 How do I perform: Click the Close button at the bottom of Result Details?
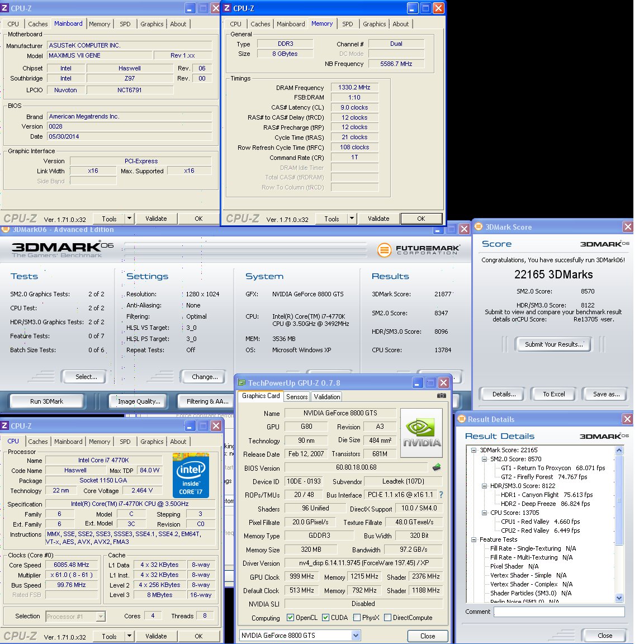[604, 636]
